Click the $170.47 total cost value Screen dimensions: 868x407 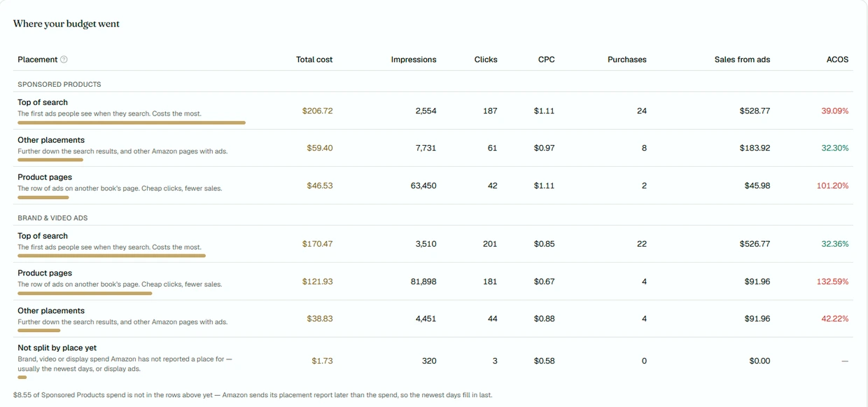(x=318, y=244)
